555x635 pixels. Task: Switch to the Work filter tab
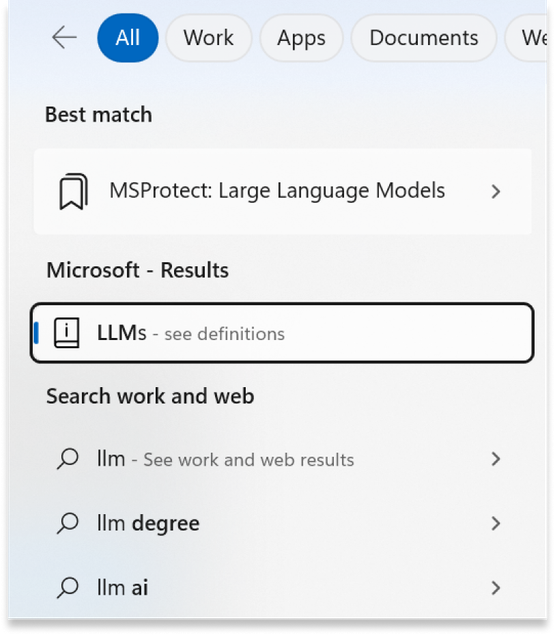point(209,38)
